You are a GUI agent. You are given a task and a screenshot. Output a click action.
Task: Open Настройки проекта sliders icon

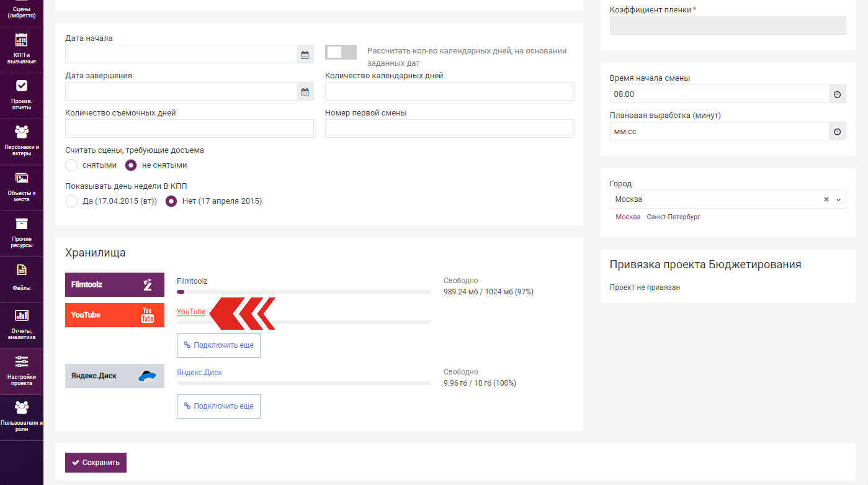point(22,361)
